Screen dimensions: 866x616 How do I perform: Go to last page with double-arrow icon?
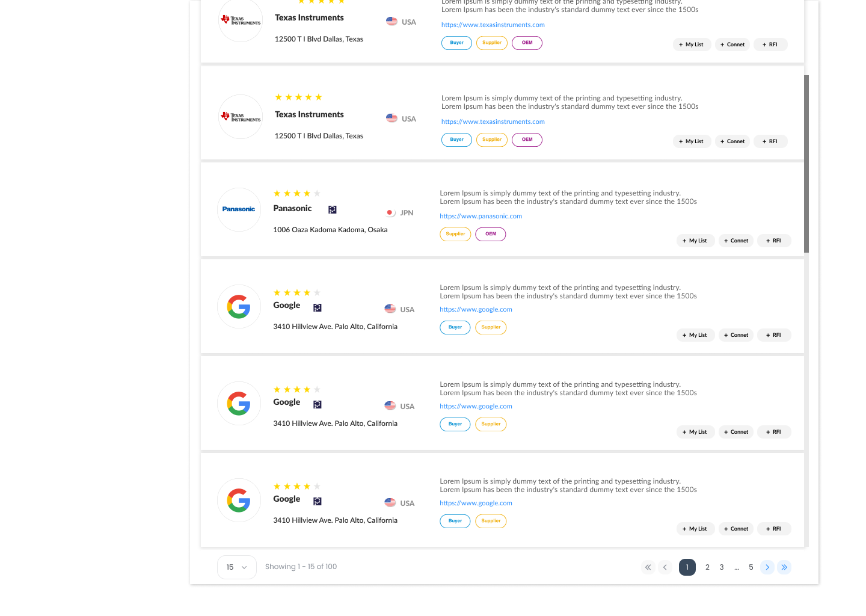(x=784, y=567)
